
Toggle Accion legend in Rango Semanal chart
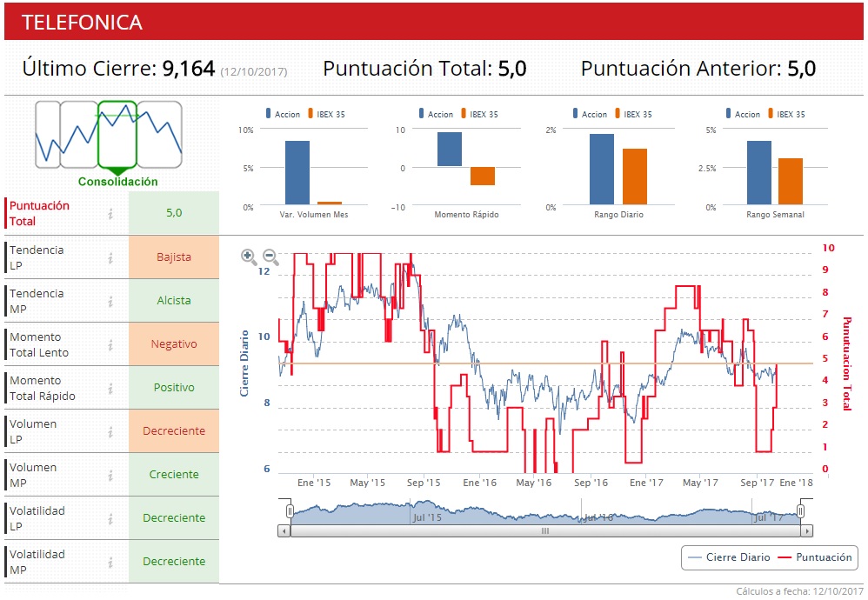tap(744, 114)
